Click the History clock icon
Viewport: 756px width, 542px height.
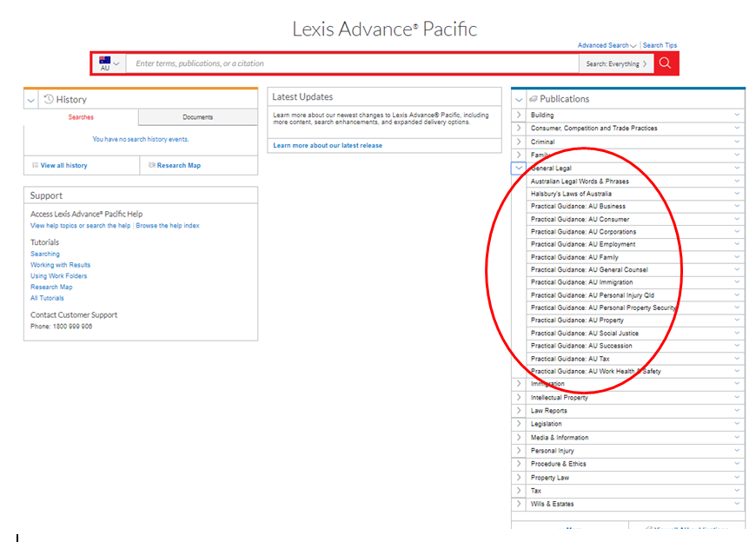coord(49,99)
